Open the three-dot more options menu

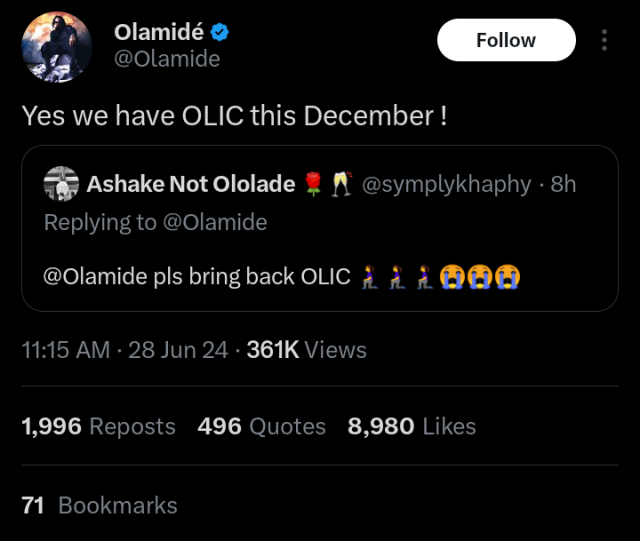point(604,40)
